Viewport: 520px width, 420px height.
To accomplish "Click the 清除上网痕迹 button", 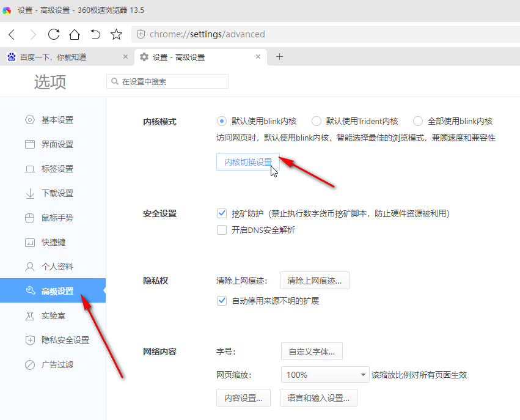I will point(314,280).
